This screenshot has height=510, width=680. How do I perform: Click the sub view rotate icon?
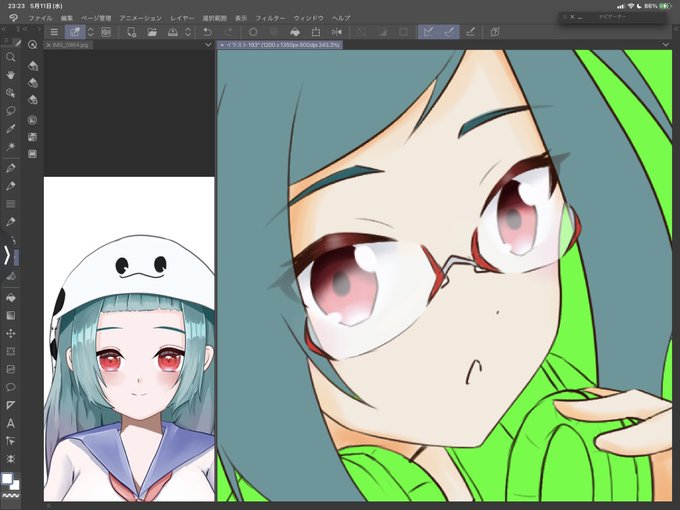click(x=32, y=45)
